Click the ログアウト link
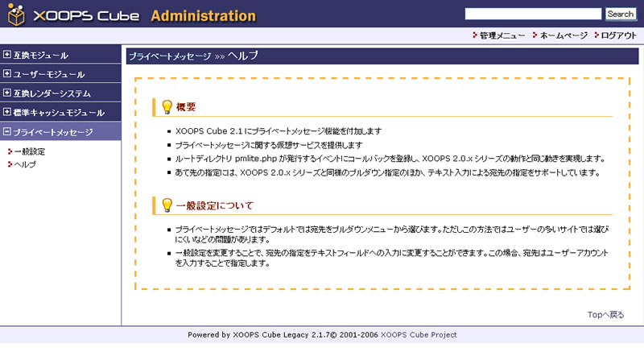Image resolution: width=644 pixels, height=352 pixels. [618, 35]
